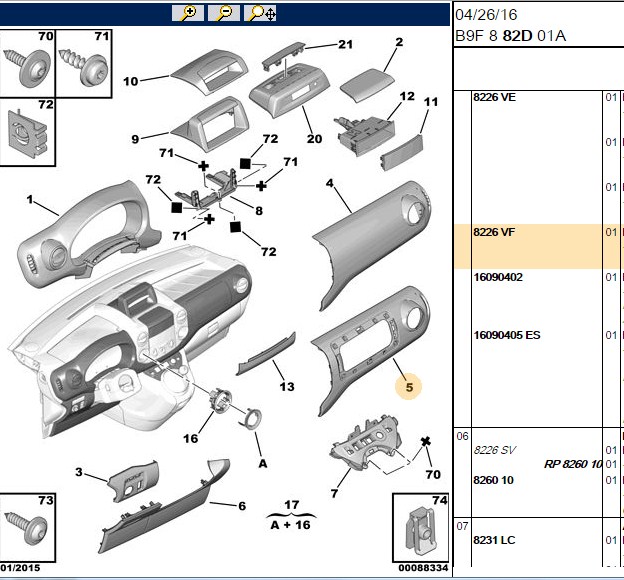
Task: Open screw thumbnail numbered 71
Action: coord(84,64)
